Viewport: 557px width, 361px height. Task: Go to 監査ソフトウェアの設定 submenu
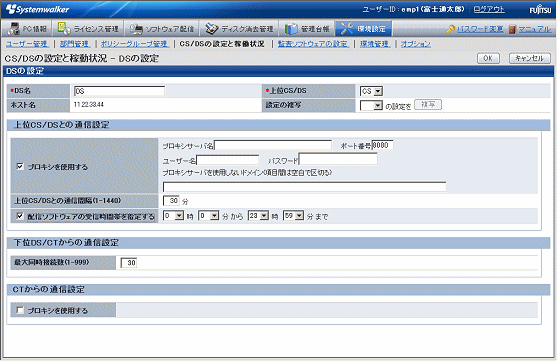pos(313,44)
